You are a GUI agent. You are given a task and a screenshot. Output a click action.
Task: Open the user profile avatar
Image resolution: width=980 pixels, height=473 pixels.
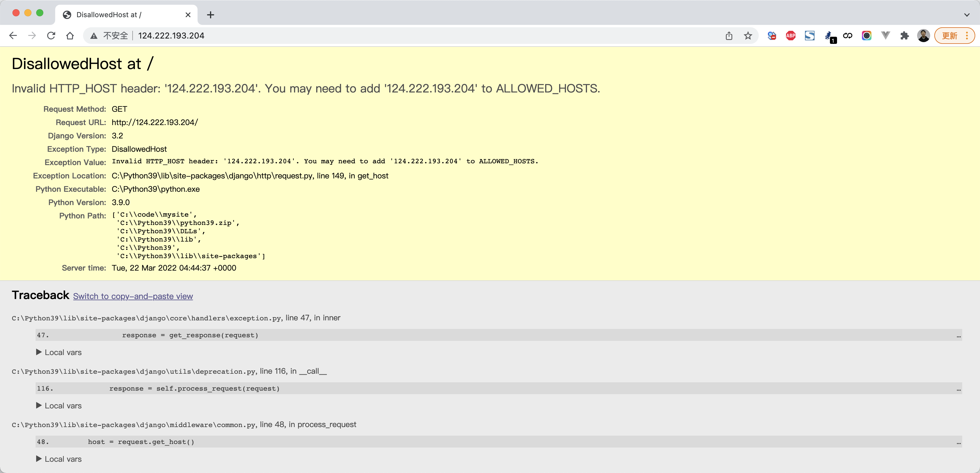(923, 36)
